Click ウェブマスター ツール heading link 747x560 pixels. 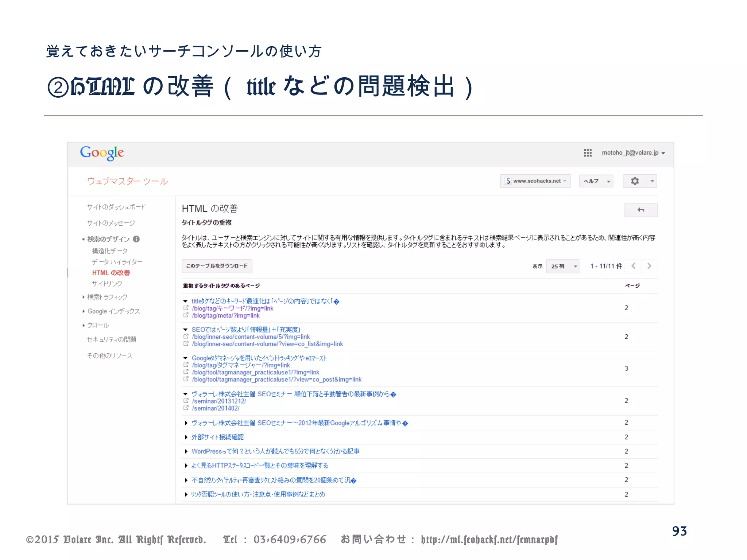(x=127, y=181)
